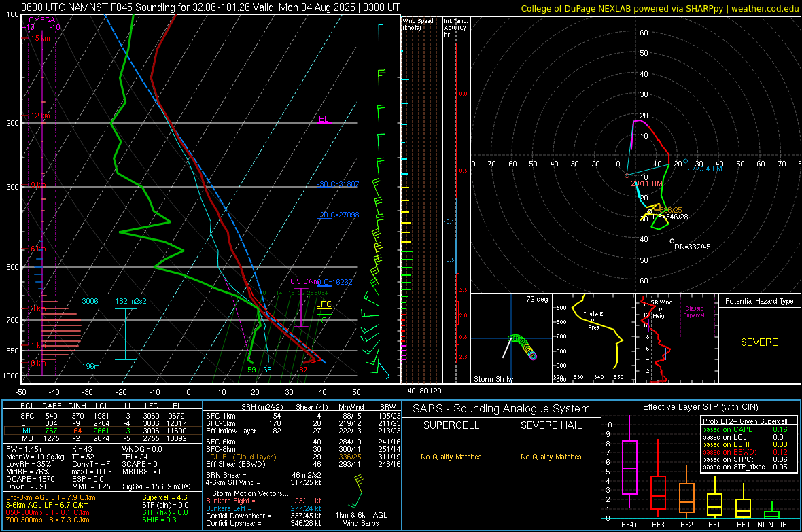Click the 182 m2s2 inflow layer label
Viewport: 802px width, 532px height.
point(131,301)
